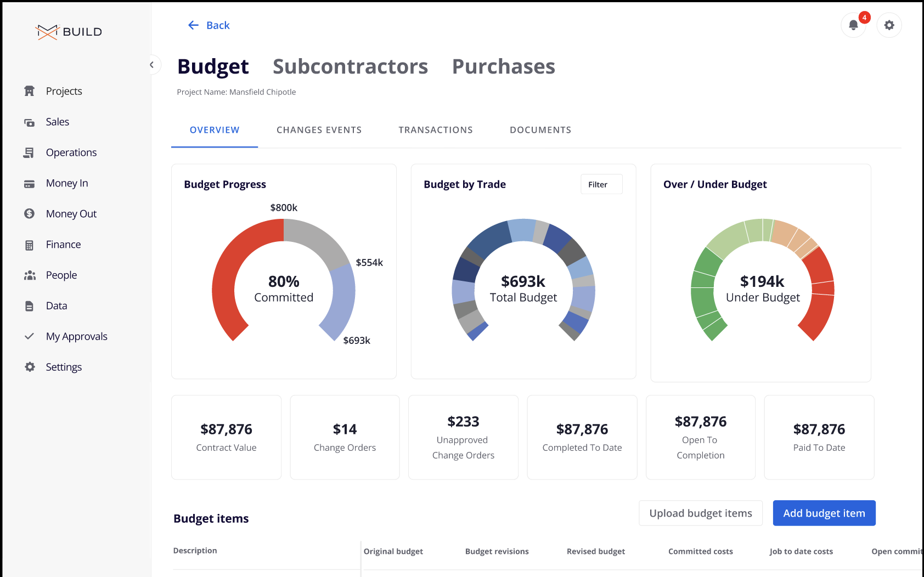Click the Projects storefront icon in sidebar
This screenshot has width=924, height=577.
point(30,91)
